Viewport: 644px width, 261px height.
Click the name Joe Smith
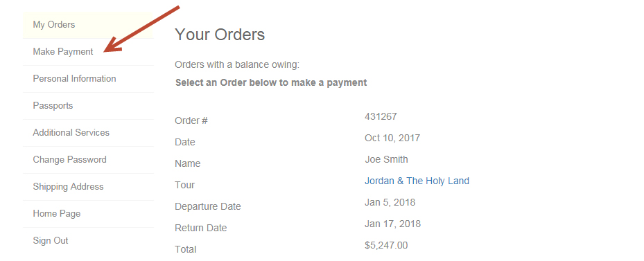387,160
